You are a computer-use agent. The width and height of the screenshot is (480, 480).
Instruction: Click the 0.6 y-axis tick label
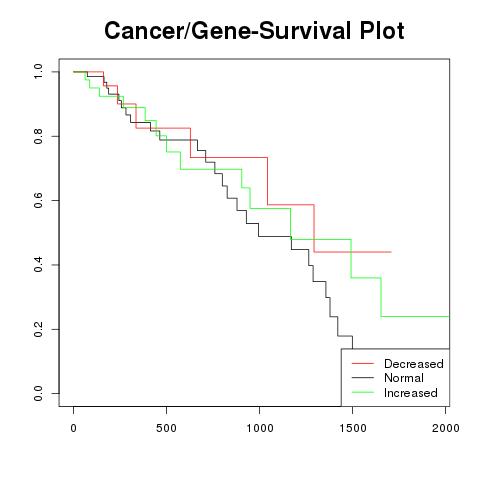pos(38,200)
